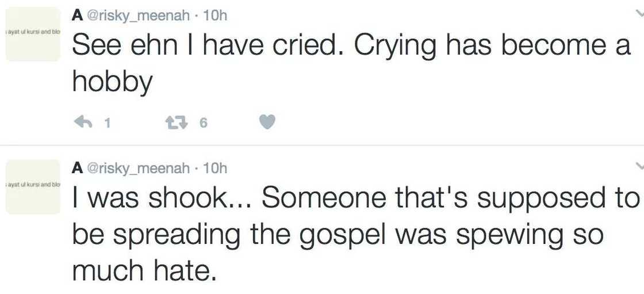The image size is (644, 294).
Task: Open the avatar beside the "I was shook" tweet
Action: 33,186
